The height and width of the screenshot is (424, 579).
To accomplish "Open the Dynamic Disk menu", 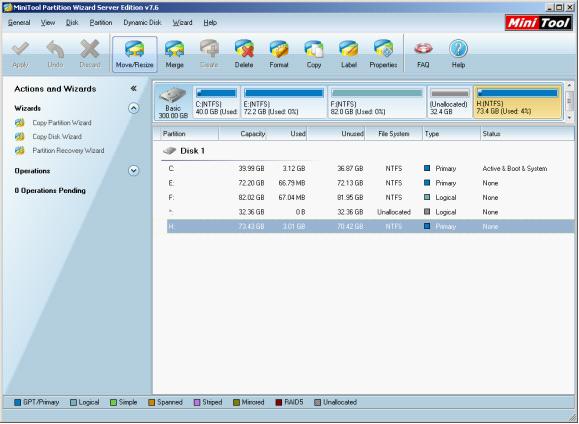I will [x=142, y=23].
